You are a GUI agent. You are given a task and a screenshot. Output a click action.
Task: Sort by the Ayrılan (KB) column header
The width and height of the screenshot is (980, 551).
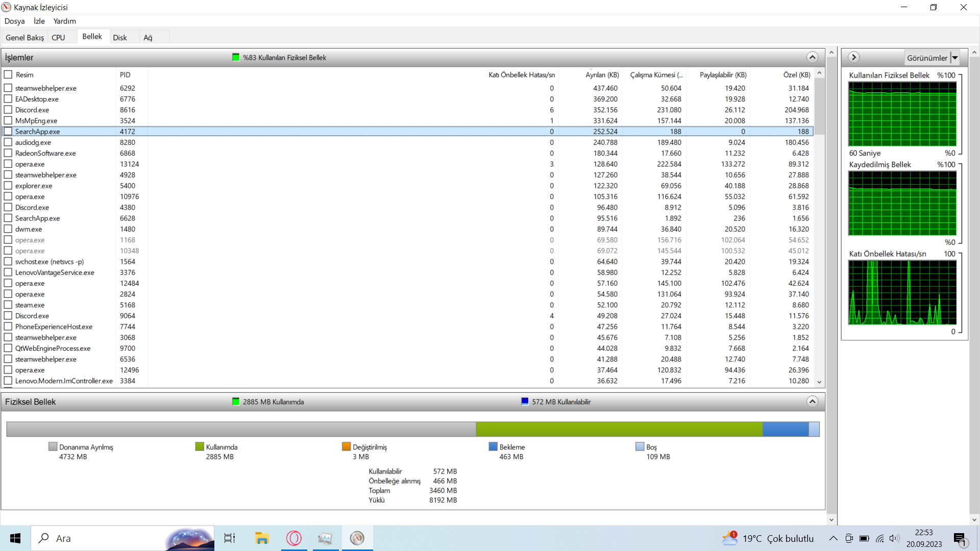[x=602, y=75]
